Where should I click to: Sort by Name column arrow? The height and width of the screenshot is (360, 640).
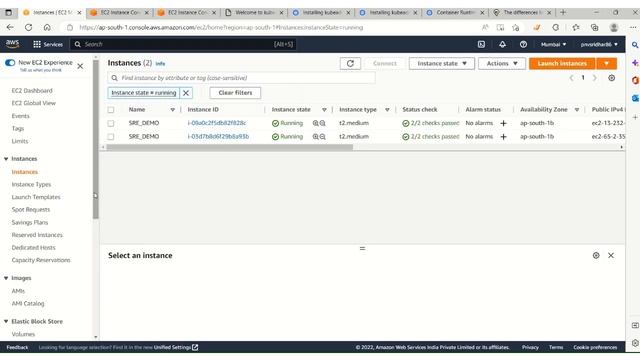[x=172, y=110]
